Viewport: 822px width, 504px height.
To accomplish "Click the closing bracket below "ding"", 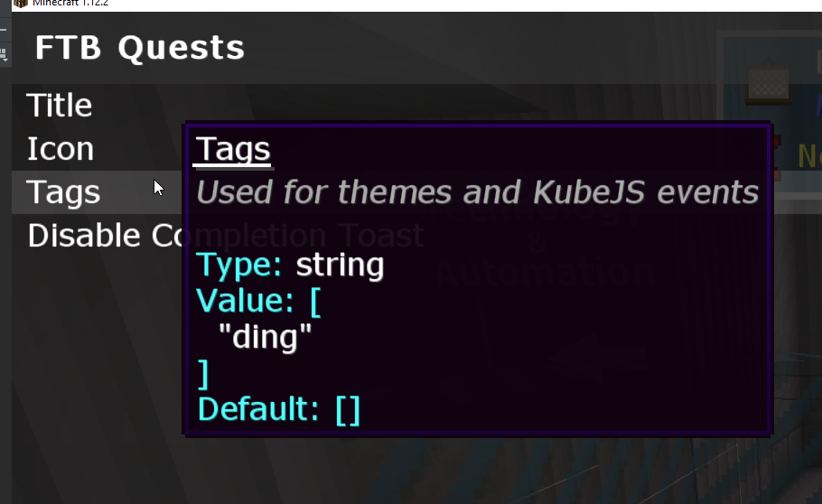I will coord(203,373).
